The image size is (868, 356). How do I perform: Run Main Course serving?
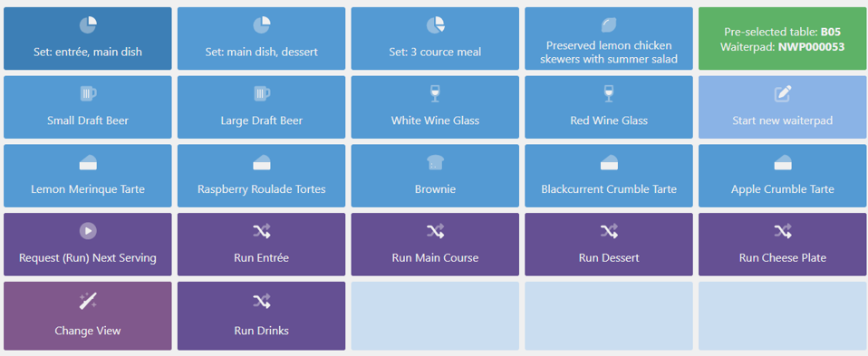pyautogui.click(x=435, y=245)
